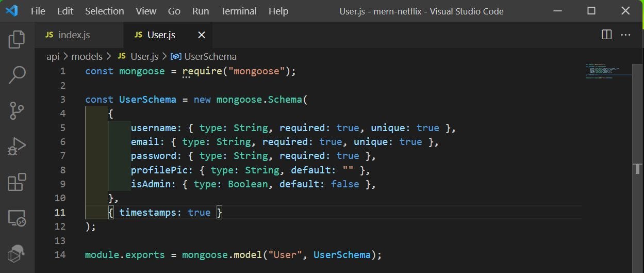Switch to the index.js tab
This screenshot has height=273, width=644.
(x=79, y=35)
